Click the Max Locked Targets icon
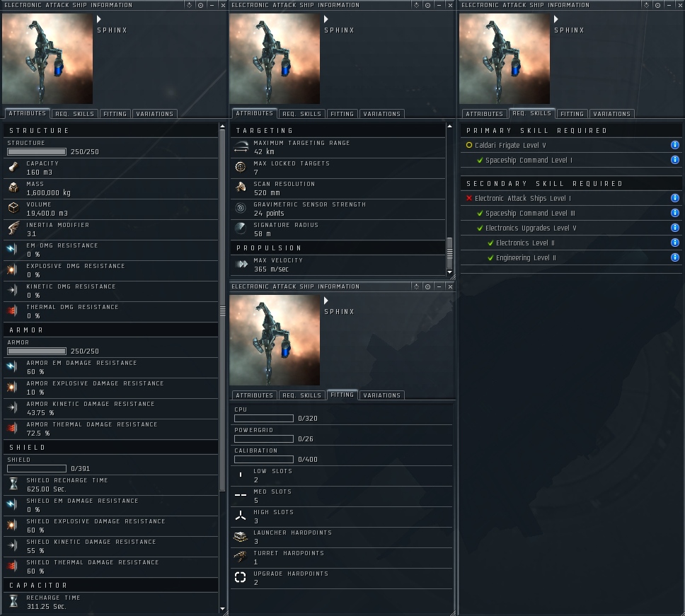The height and width of the screenshot is (616, 685). [x=241, y=167]
